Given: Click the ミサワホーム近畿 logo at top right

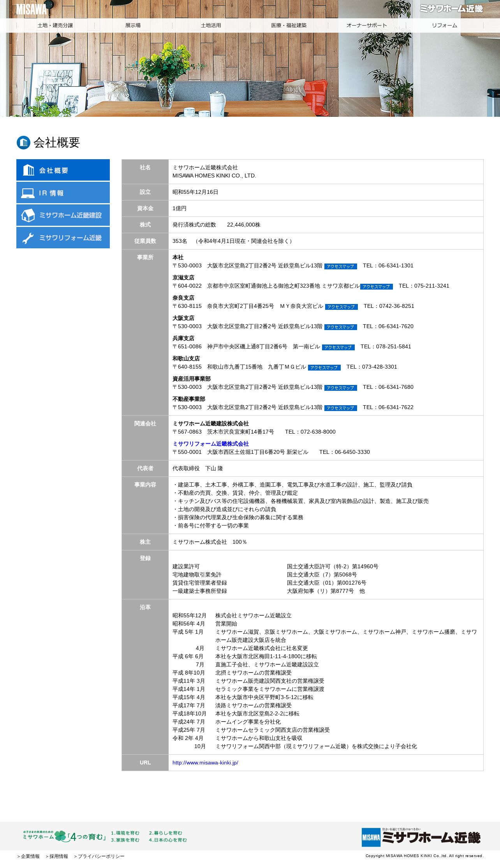Looking at the screenshot, I should click(451, 9).
